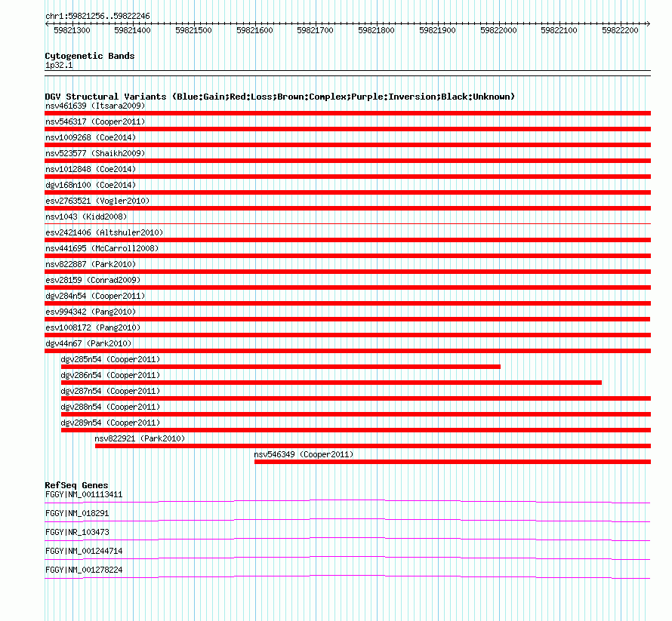Click the chr1:59821256..59822246 coordinate label
The height and width of the screenshot is (621, 672).
tap(97, 17)
